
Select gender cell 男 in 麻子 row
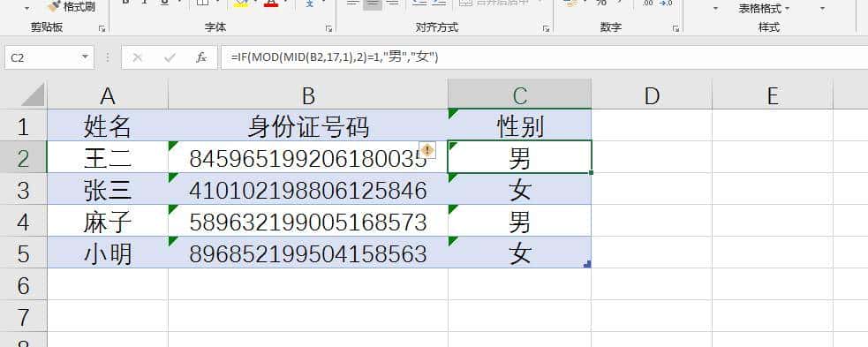(520, 222)
